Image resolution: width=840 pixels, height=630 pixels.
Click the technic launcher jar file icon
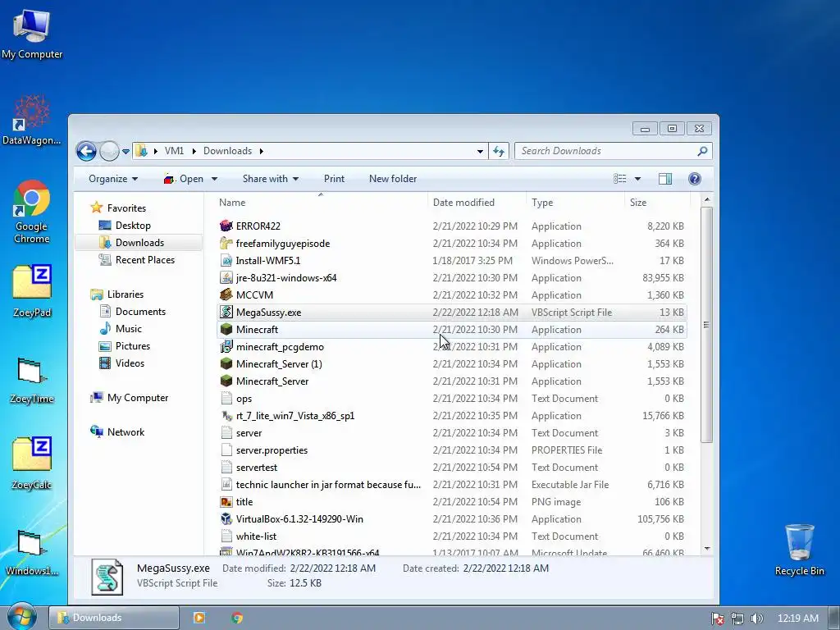(226, 484)
